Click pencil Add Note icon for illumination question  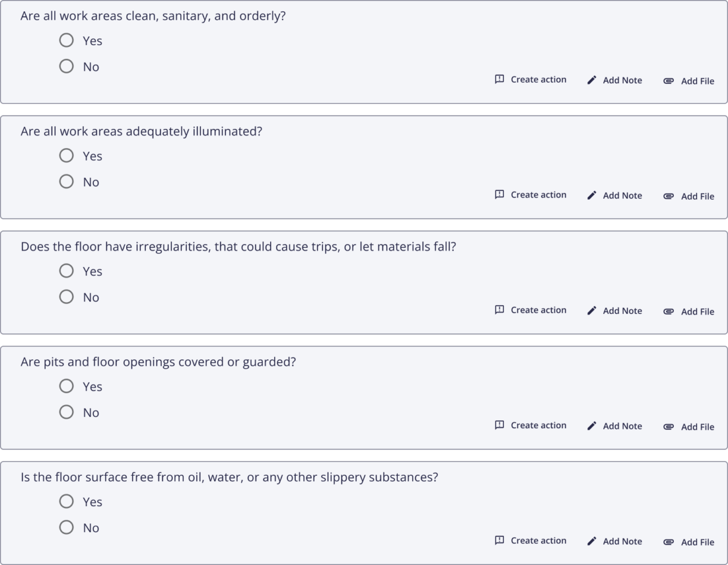[x=591, y=196]
